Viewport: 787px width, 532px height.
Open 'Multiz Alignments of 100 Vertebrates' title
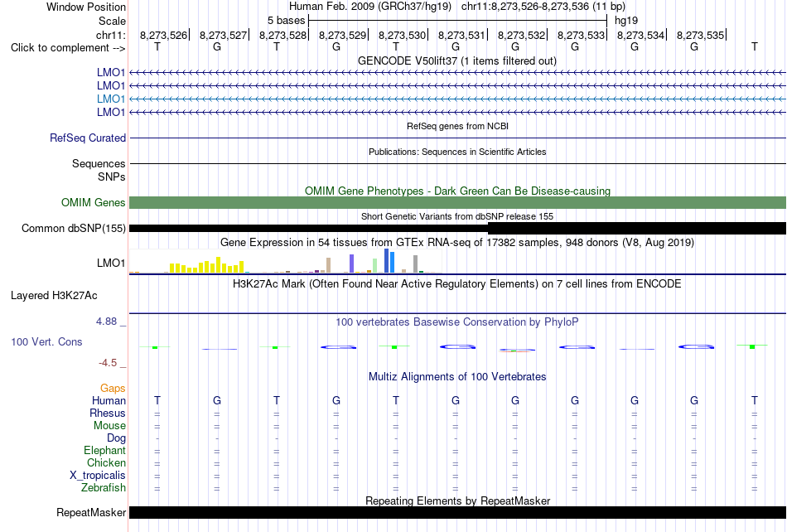tap(457, 376)
